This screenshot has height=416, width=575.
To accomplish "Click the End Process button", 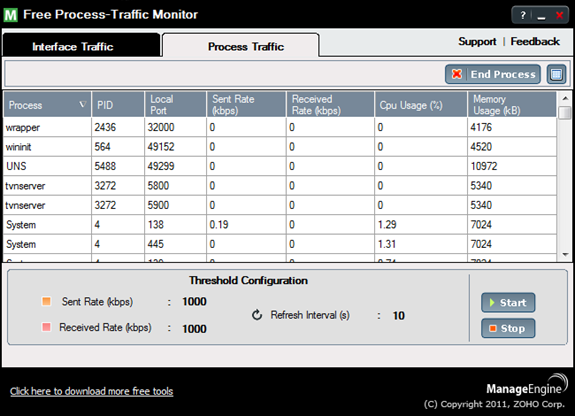I will pyautogui.click(x=493, y=74).
